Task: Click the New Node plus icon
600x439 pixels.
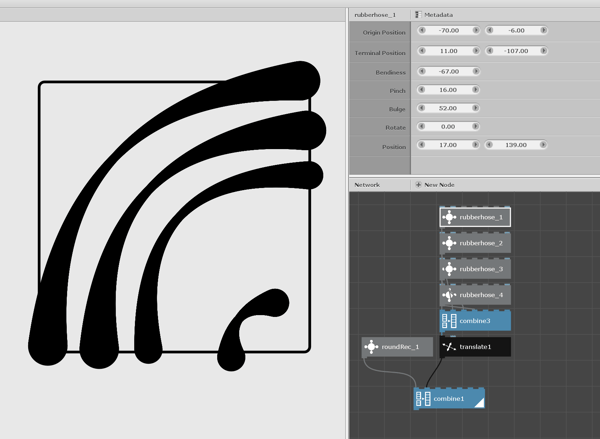Action: (x=418, y=184)
